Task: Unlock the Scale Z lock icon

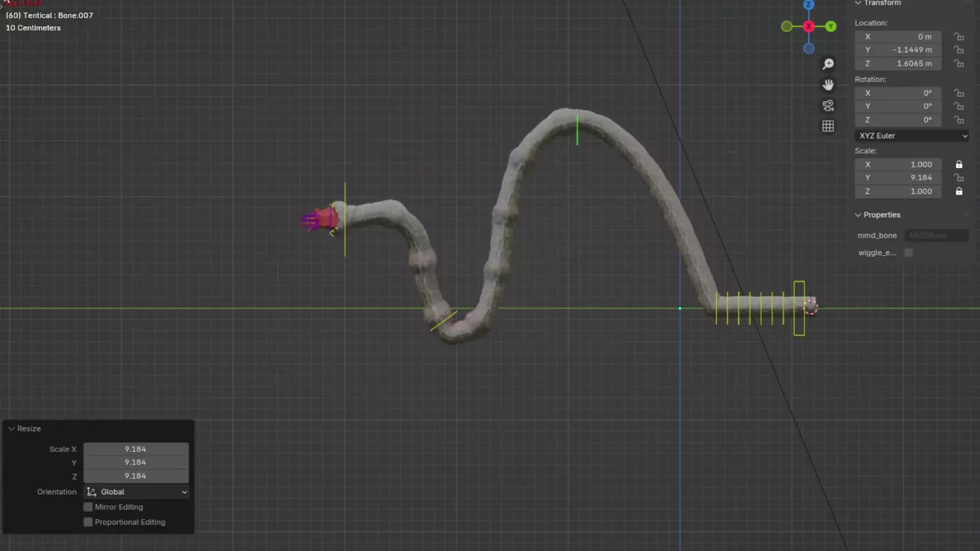Action: [959, 191]
